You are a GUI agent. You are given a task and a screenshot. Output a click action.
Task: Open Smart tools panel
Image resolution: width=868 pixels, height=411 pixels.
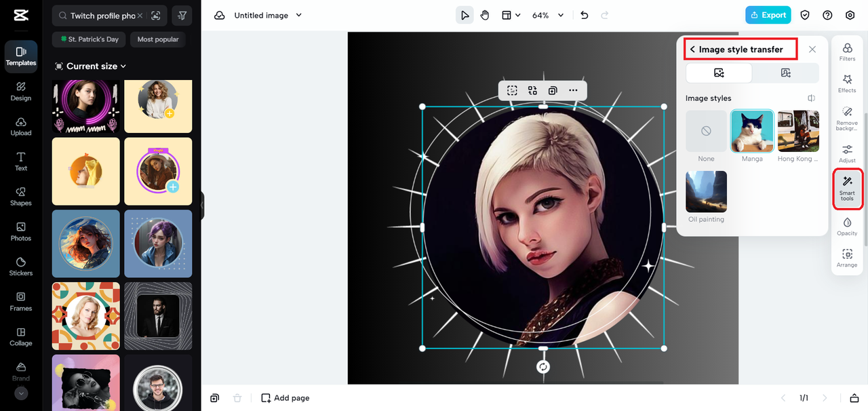pyautogui.click(x=847, y=189)
